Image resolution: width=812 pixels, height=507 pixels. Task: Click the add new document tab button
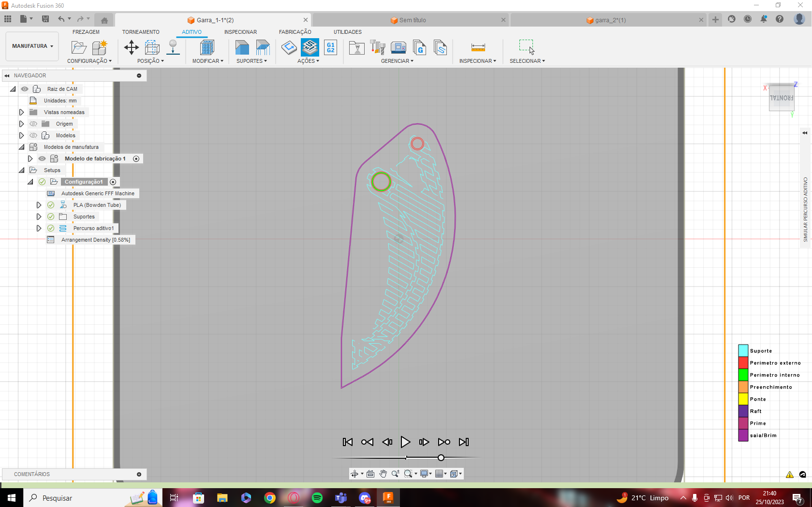[x=715, y=20]
